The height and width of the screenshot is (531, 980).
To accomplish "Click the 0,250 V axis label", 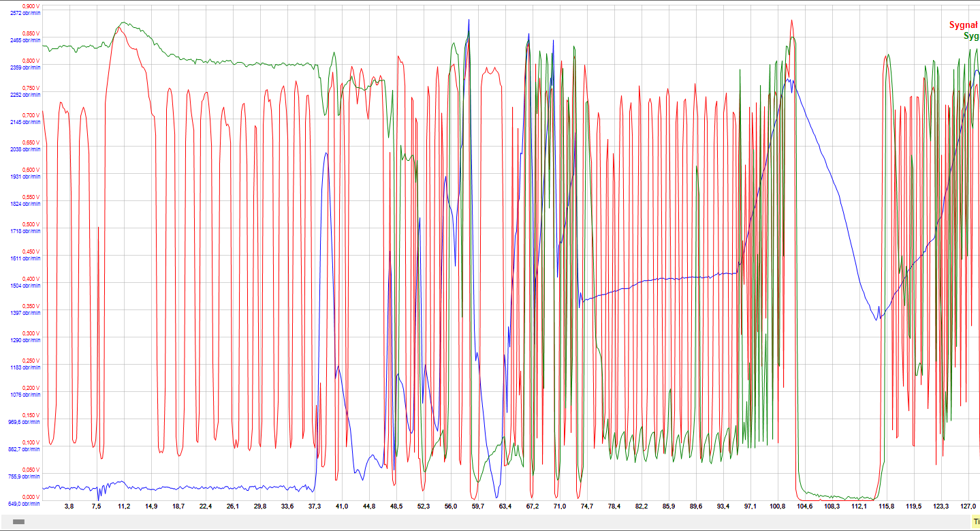I will 31,361.
